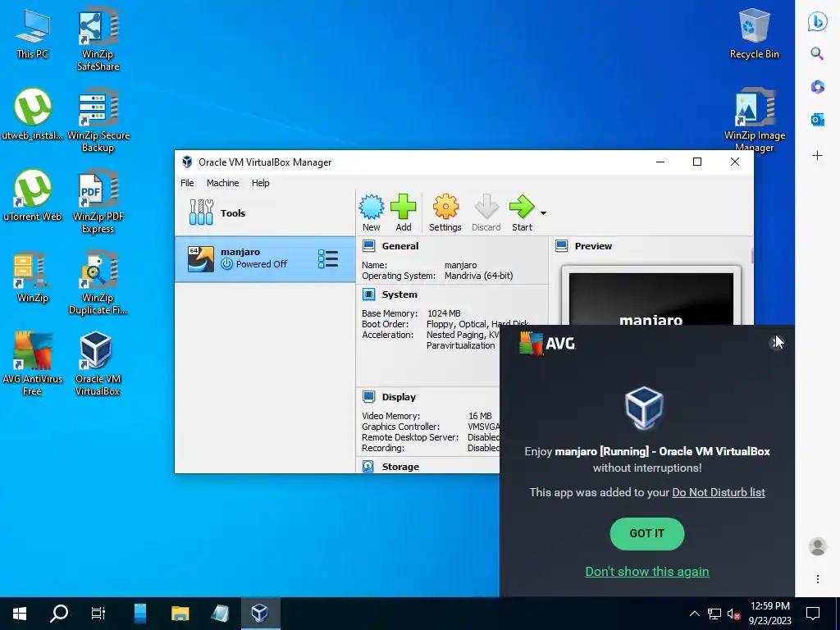This screenshot has width=840, height=630.
Task: Click the Don't show this again link
Action: pyautogui.click(x=646, y=572)
